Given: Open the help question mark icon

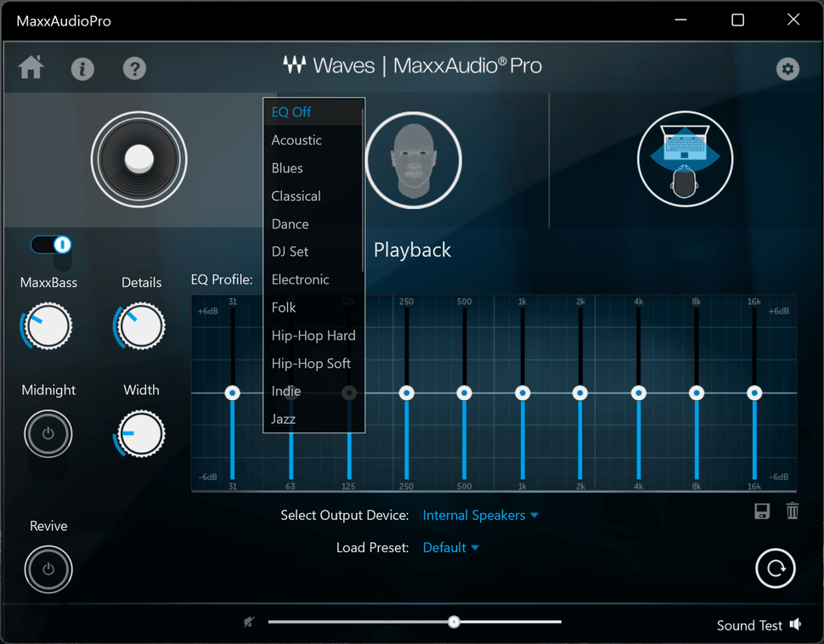Looking at the screenshot, I should click(134, 68).
